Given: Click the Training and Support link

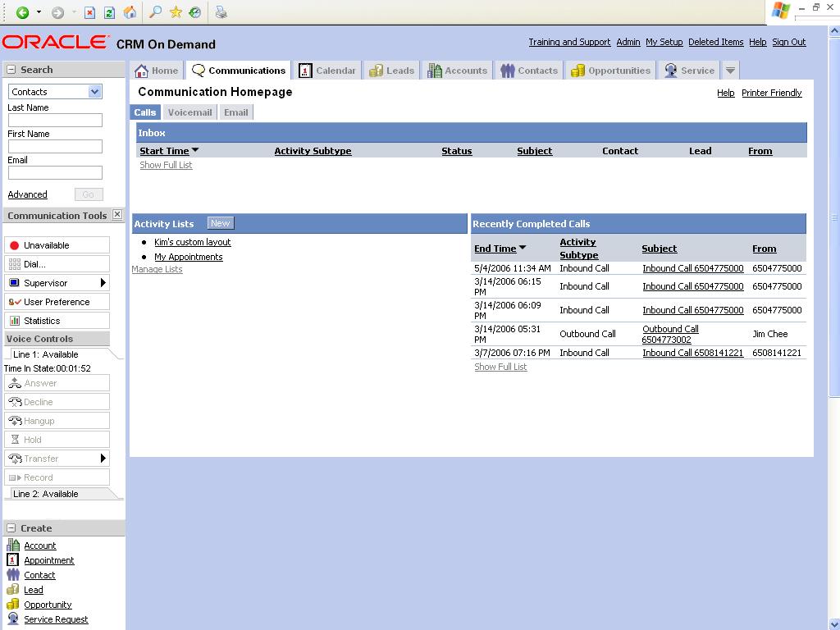Looking at the screenshot, I should pos(569,42).
